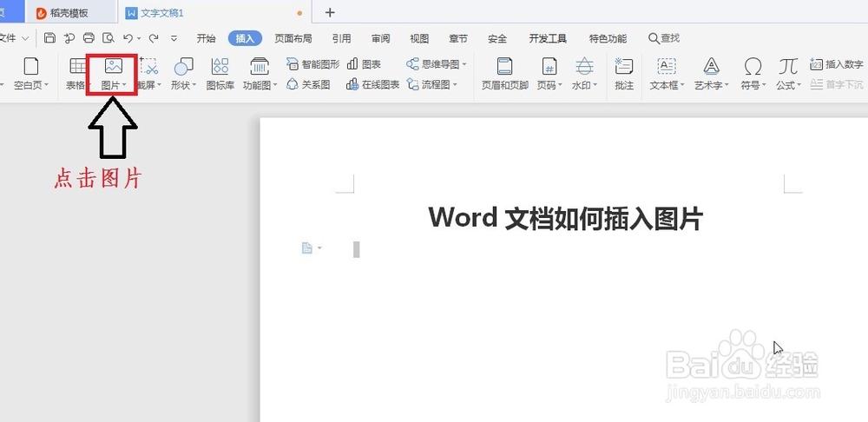This screenshot has width=868, height=422.
Task: Click the 公式 formula pi icon
Action: pos(788,67)
